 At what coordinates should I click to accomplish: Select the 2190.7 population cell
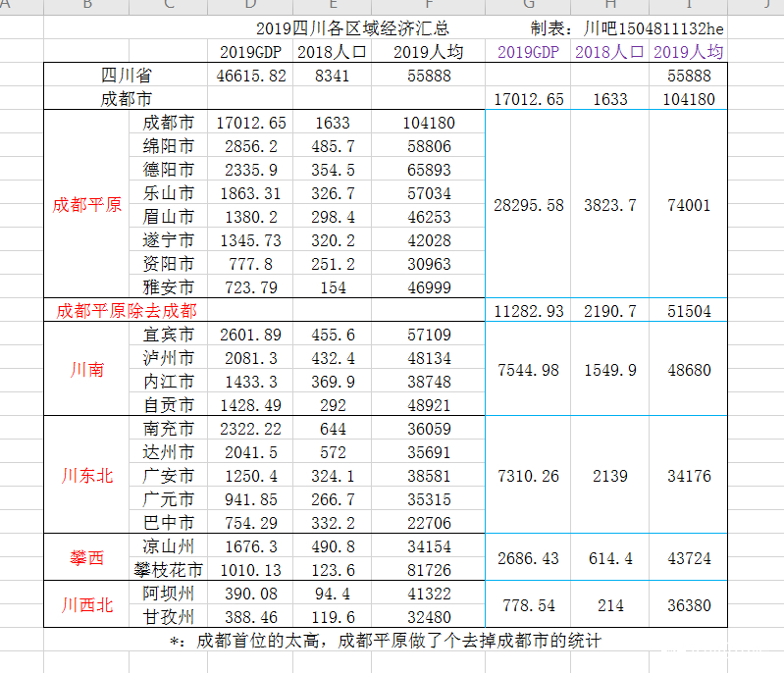click(610, 311)
